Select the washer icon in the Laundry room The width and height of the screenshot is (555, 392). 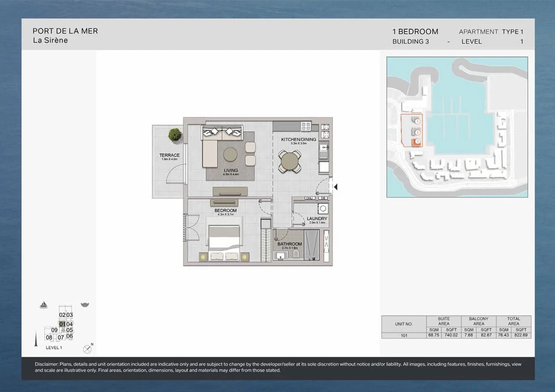(x=323, y=209)
